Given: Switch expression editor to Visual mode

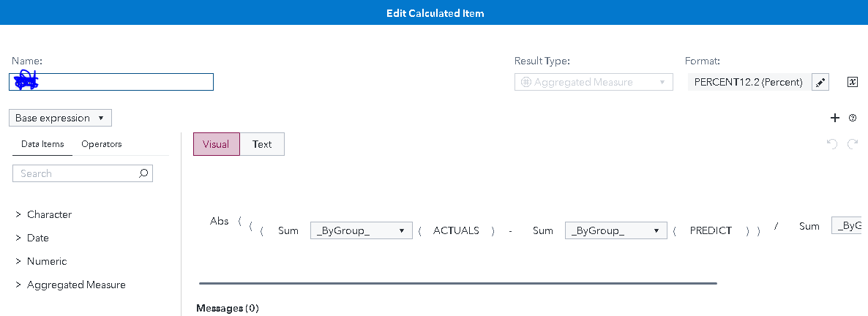Looking at the screenshot, I should click(x=216, y=144).
